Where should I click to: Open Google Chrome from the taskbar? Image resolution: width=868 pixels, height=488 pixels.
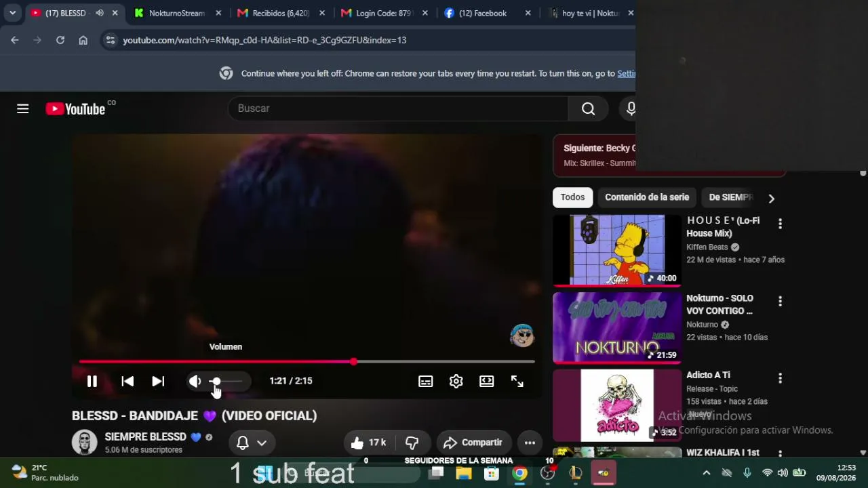pos(519,473)
